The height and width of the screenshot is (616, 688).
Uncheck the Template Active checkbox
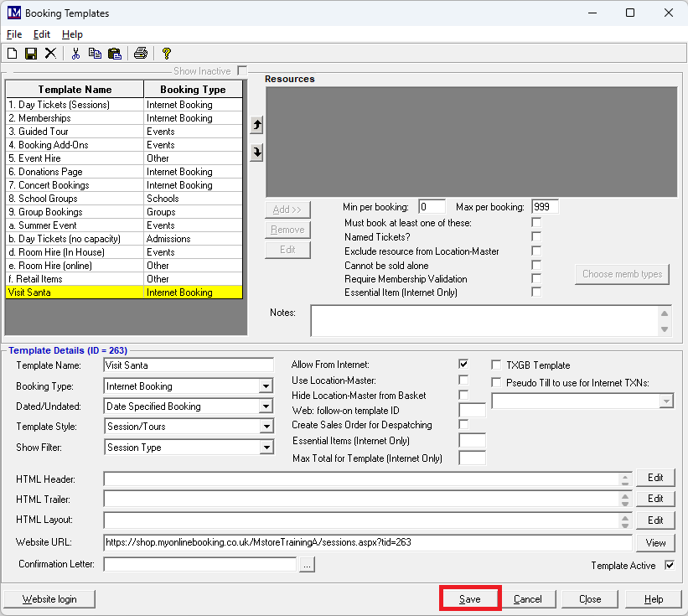point(669,565)
